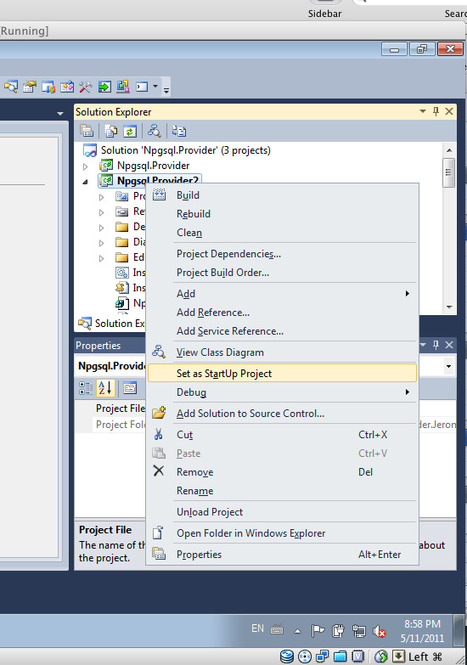Select Clean in context menu
The height and width of the screenshot is (665, 467).
[x=282, y=232]
